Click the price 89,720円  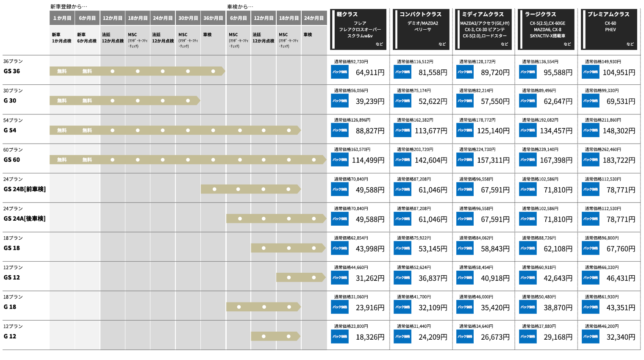pyautogui.click(x=495, y=72)
